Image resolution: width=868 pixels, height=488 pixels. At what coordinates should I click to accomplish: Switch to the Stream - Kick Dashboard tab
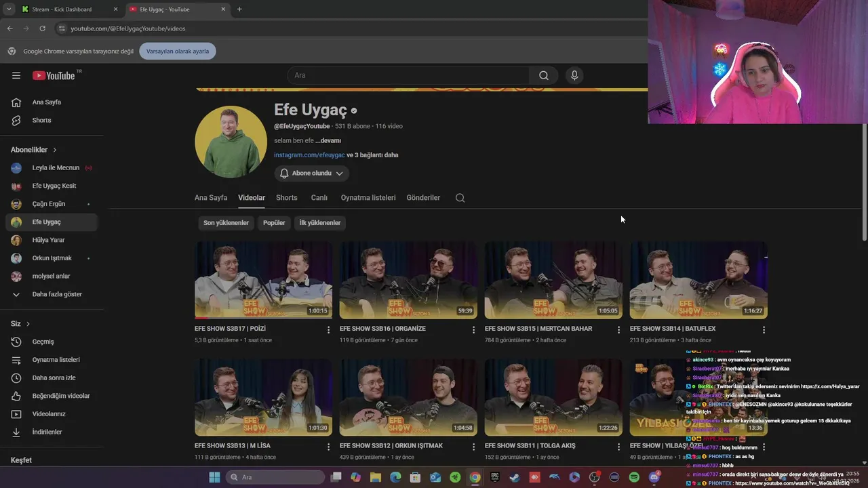68,9
